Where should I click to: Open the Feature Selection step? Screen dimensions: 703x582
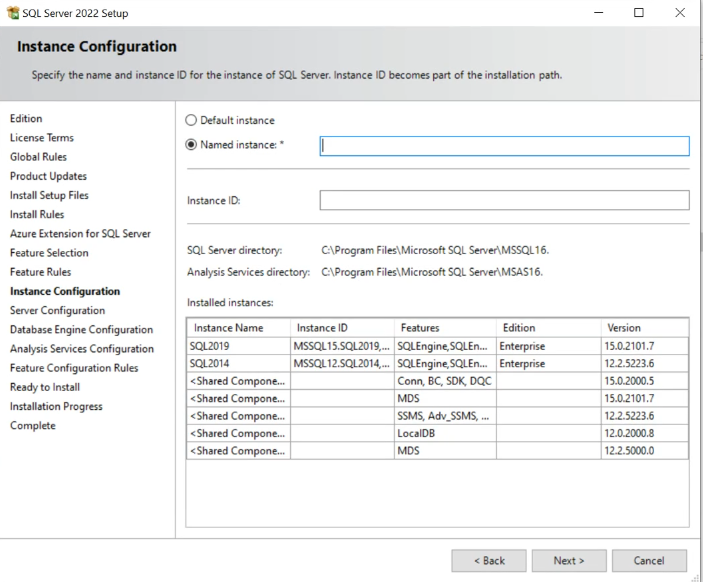pos(49,253)
